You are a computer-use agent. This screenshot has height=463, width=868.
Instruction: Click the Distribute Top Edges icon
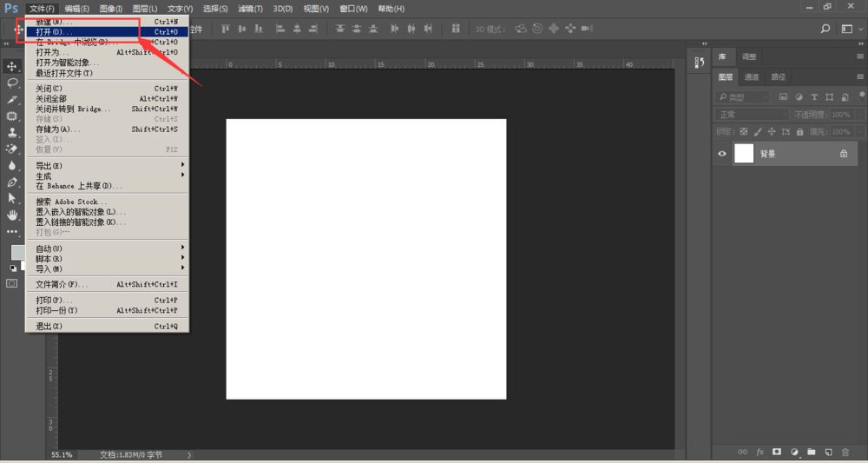[x=340, y=29]
